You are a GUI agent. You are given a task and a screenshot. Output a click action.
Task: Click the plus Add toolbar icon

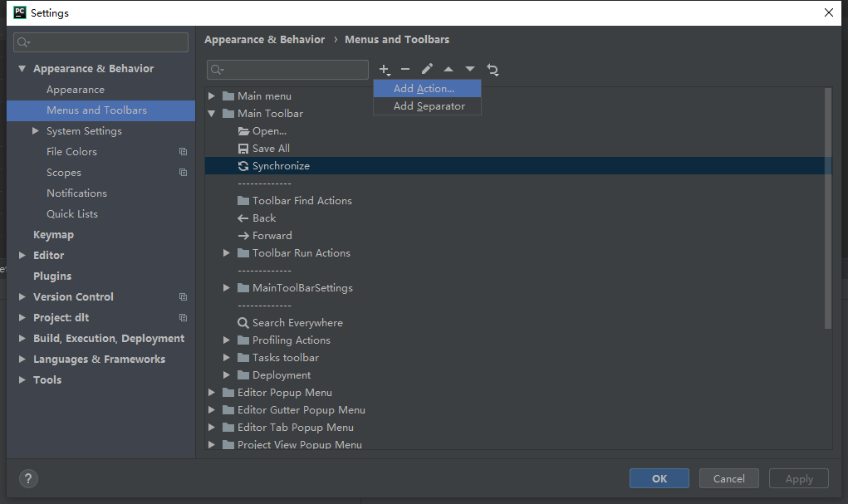pyautogui.click(x=385, y=70)
